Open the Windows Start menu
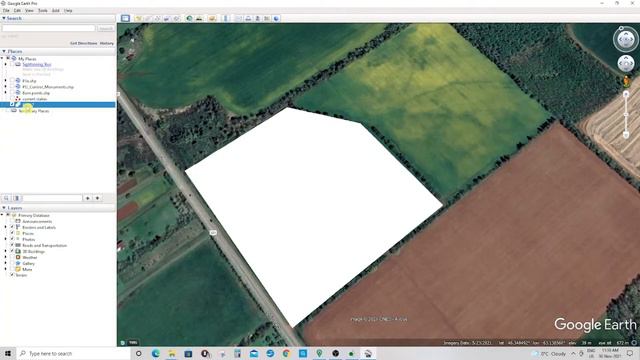This screenshot has height=360, width=640. click(8, 353)
